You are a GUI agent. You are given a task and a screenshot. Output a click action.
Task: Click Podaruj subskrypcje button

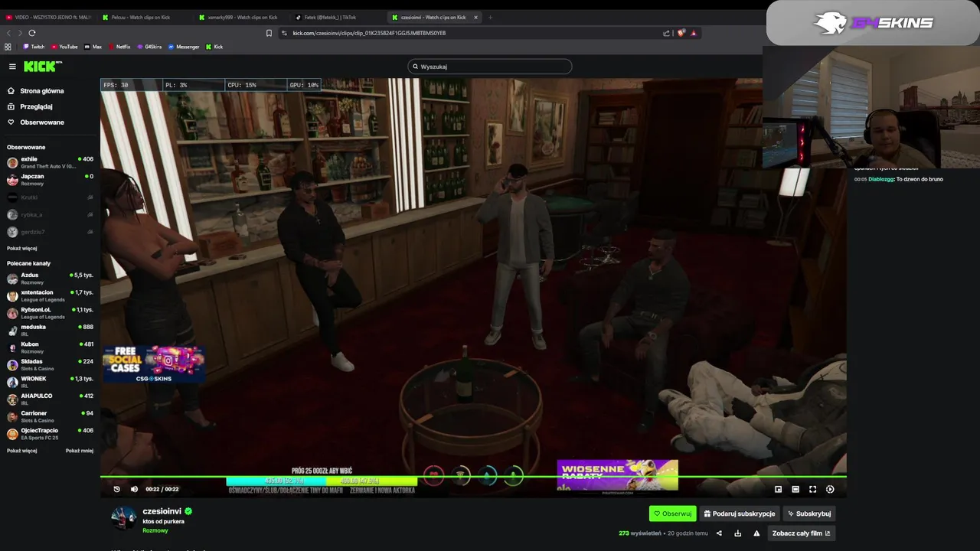coord(740,514)
